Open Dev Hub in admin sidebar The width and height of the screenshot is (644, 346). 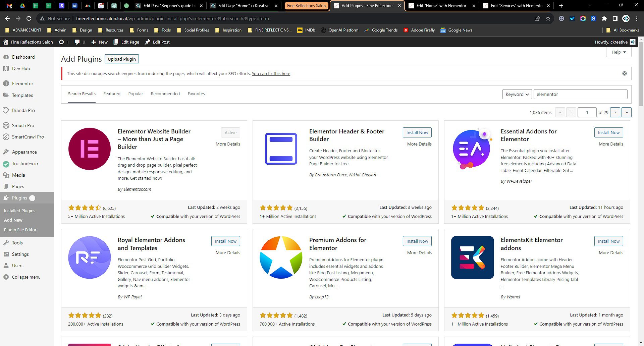click(21, 68)
